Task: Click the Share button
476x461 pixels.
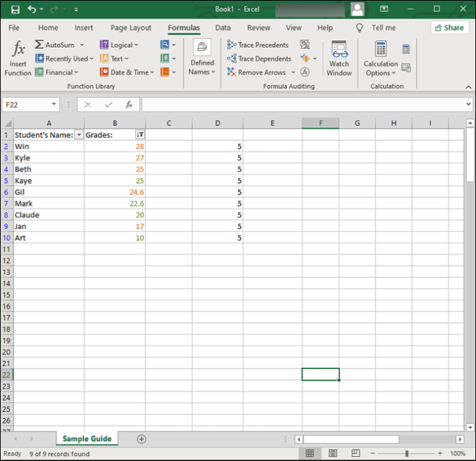Action: click(450, 28)
